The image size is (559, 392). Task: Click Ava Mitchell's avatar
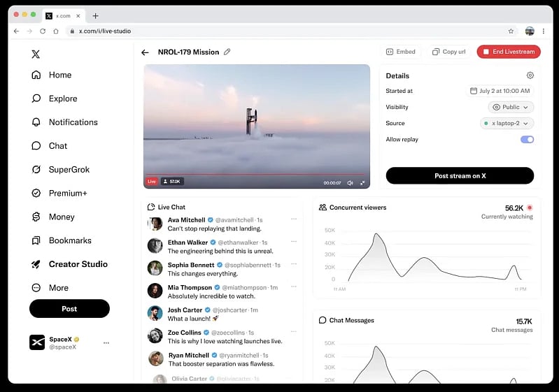coord(155,224)
